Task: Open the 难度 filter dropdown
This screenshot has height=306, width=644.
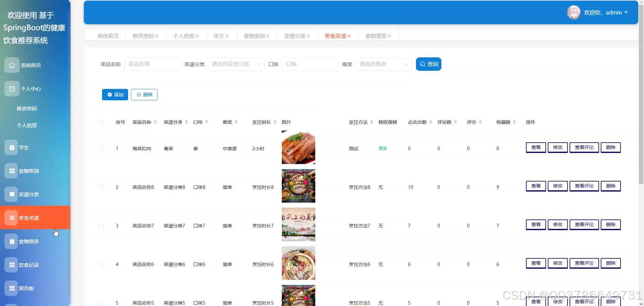Action: [384, 64]
